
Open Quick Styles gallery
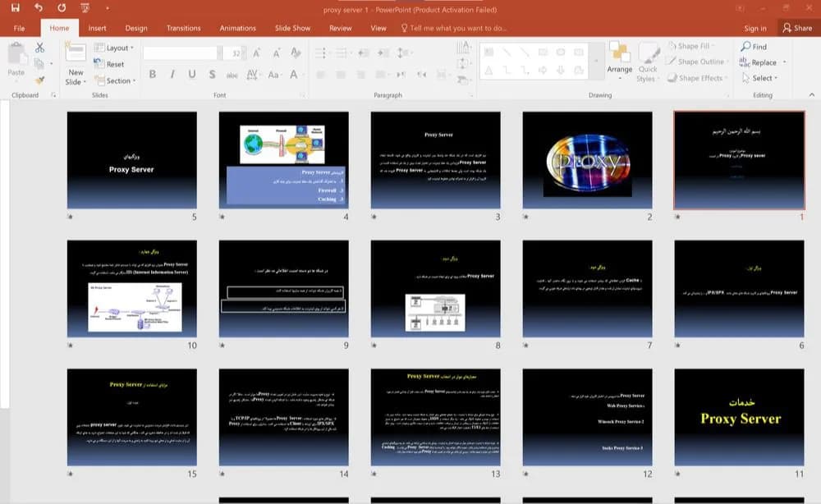coord(648,63)
